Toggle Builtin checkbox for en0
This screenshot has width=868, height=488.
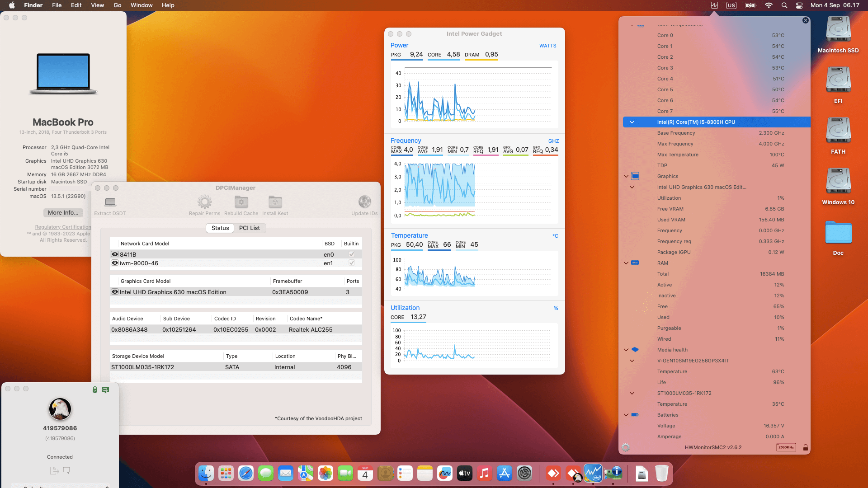[x=352, y=254]
